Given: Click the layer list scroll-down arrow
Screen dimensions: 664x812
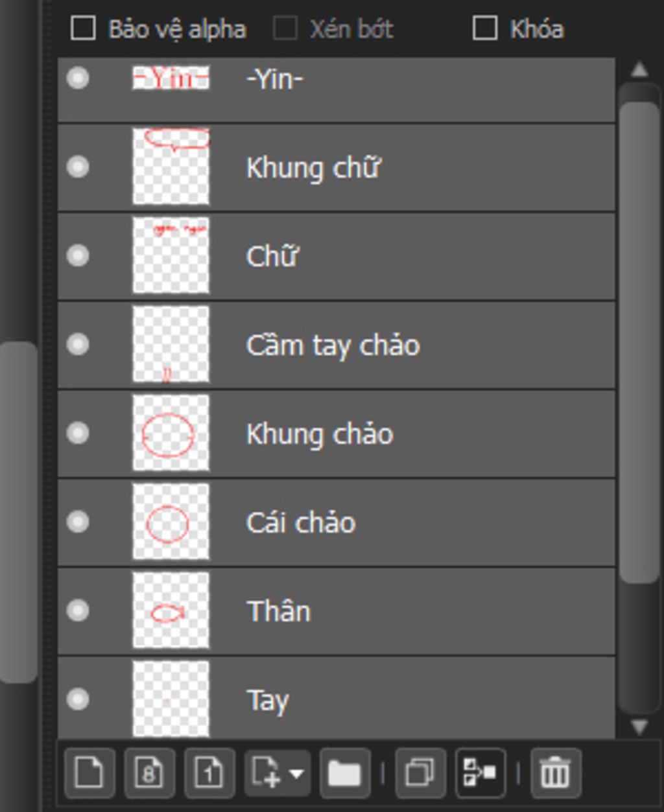Looking at the screenshot, I should [x=639, y=726].
